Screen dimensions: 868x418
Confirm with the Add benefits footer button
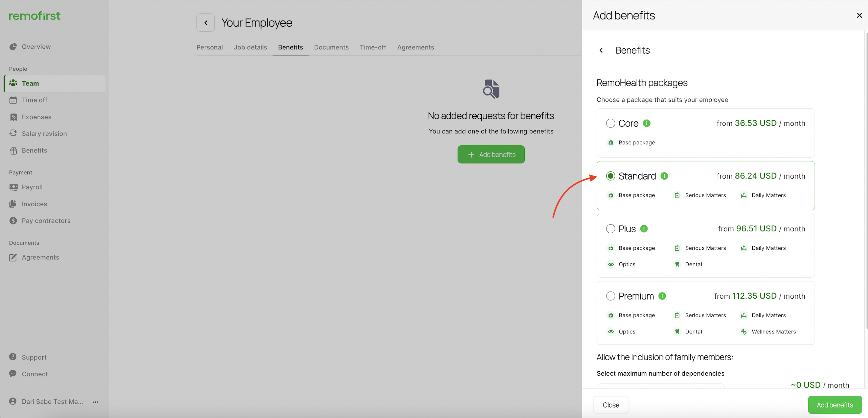click(x=835, y=405)
